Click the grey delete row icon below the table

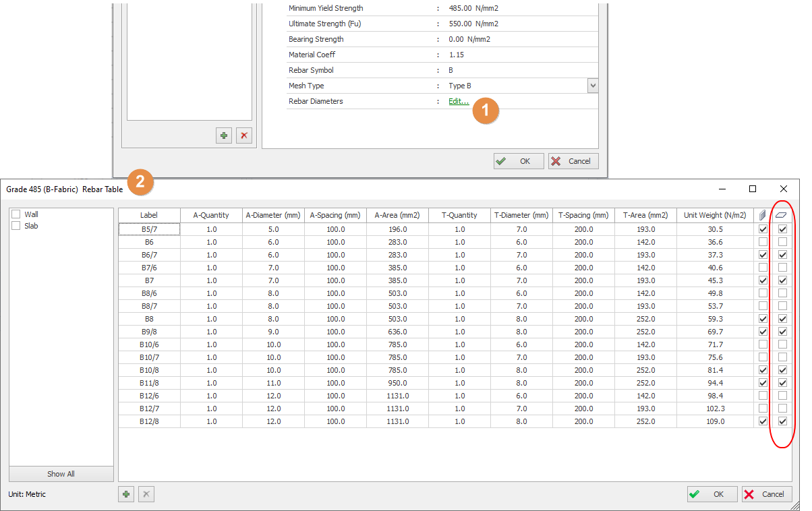coord(146,494)
